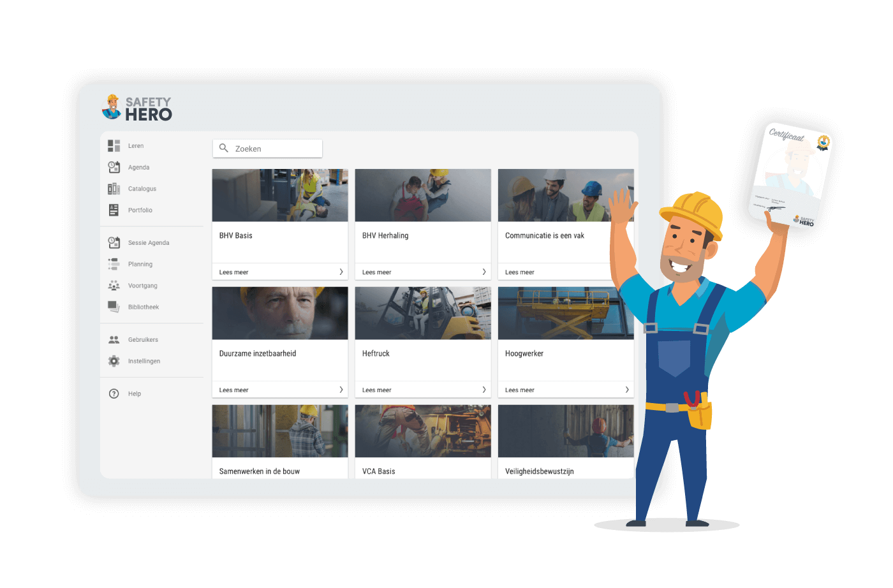This screenshot has width=893, height=588.
Task: Click Lees meer under BHV Basis
Action: click(233, 272)
